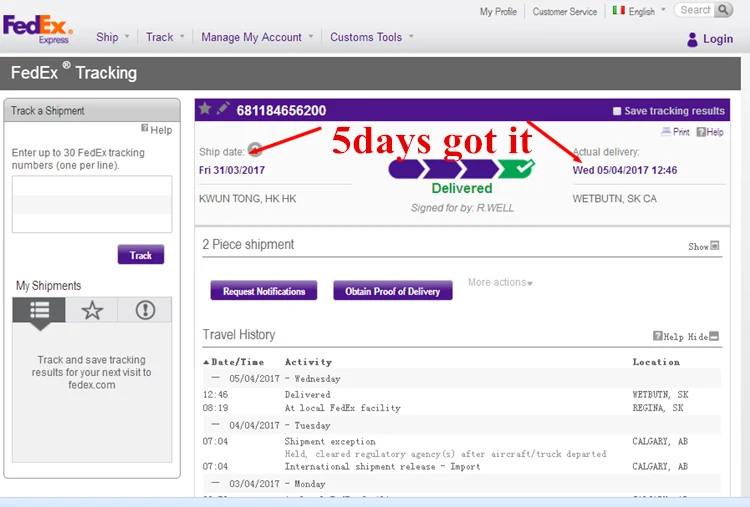Open the exclamation alerts tab in My Shipments

(x=145, y=310)
